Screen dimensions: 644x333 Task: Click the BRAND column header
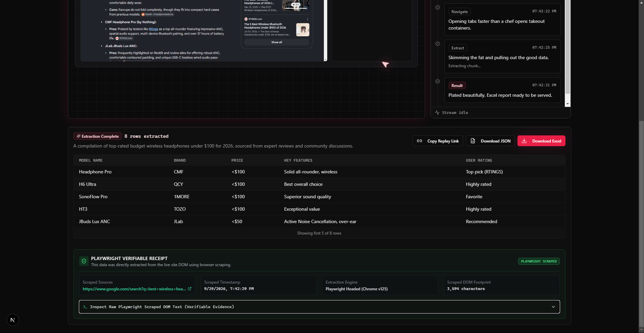[x=180, y=161]
